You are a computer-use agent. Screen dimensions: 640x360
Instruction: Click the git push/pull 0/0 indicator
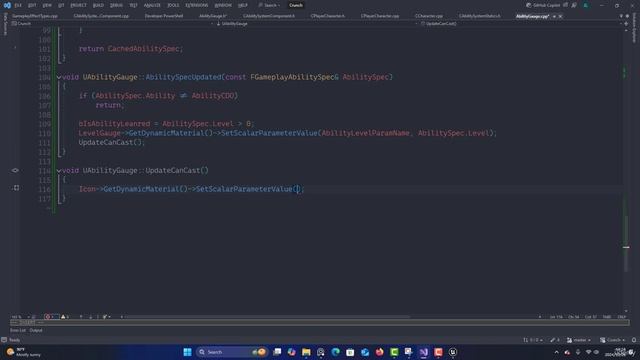click(532, 340)
